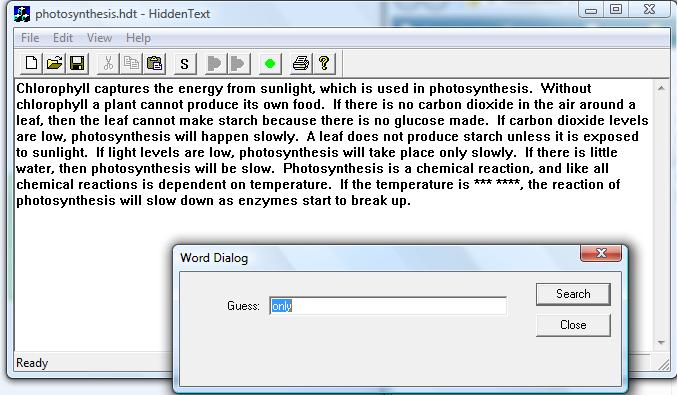Viewport: 678px width, 395px height.
Task: Copy using the toolbar copy icon
Action: 131,64
